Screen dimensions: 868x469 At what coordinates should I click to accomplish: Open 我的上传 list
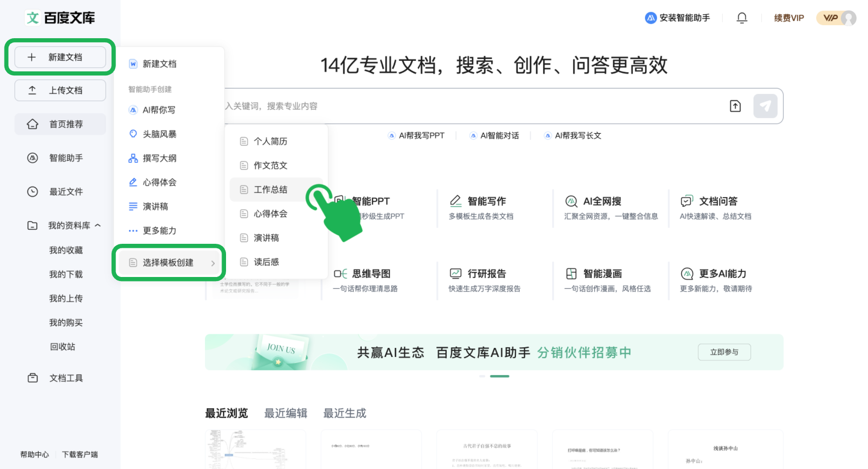66,299
